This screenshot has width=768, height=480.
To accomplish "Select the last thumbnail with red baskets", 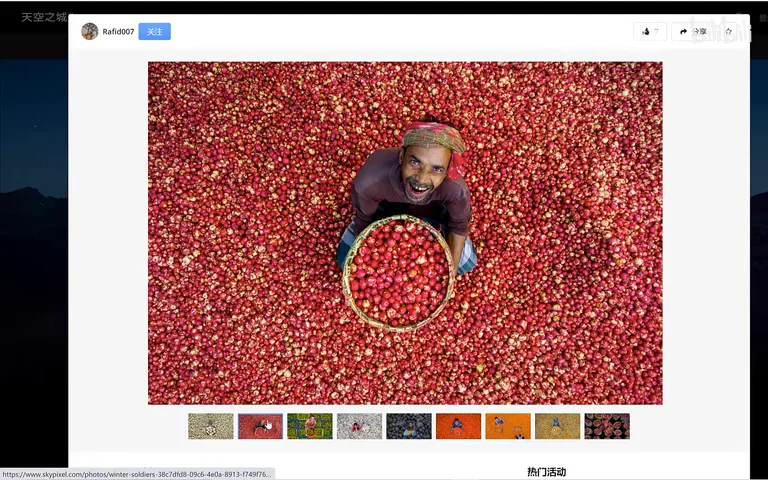I will coord(607,426).
